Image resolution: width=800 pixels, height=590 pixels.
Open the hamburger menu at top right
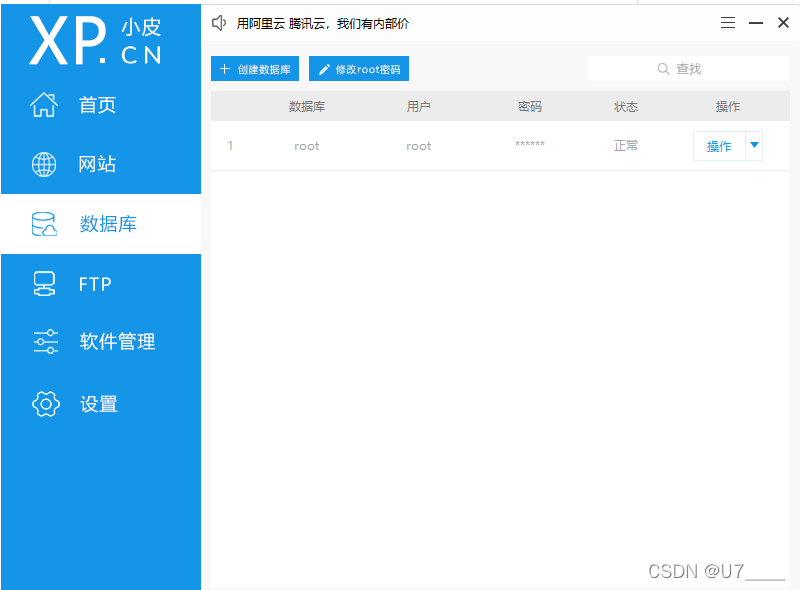[x=728, y=22]
